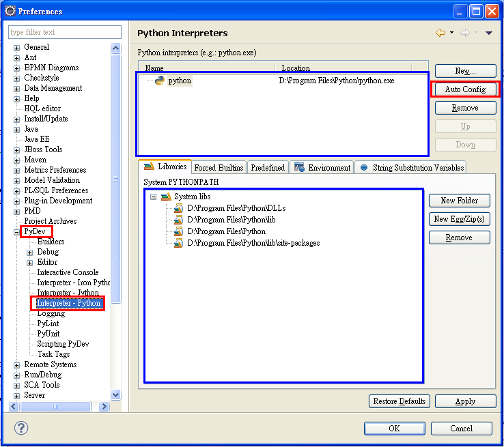Click the type filter text field
504x447 pixels.
(x=65, y=32)
